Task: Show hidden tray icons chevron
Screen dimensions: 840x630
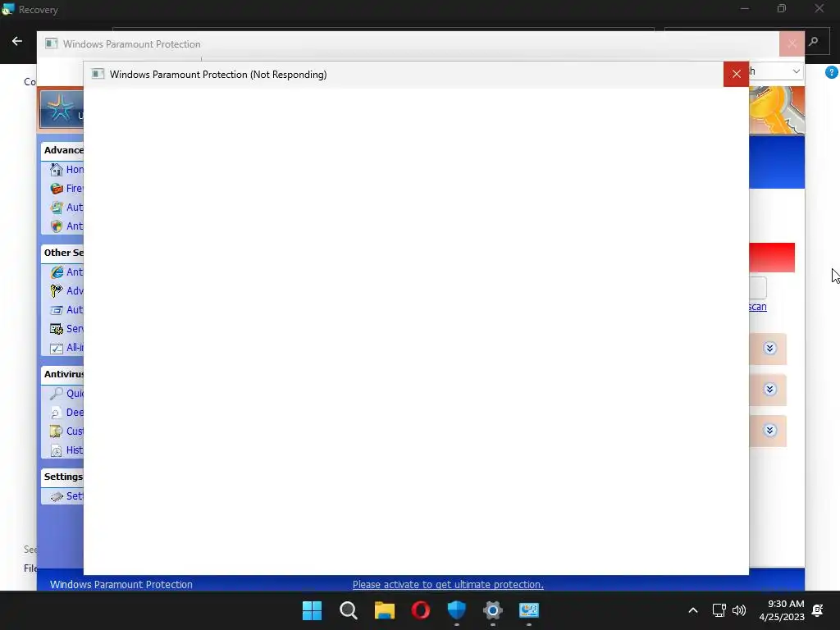Action: pyautogui.click(x=692, y=610)
